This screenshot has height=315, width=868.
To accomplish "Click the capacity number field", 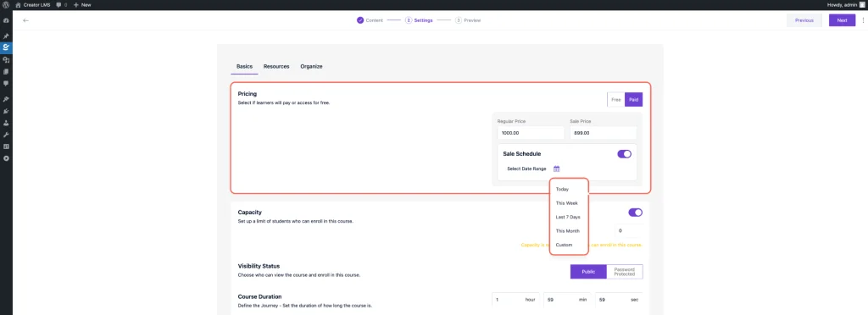I will point(629,230).
